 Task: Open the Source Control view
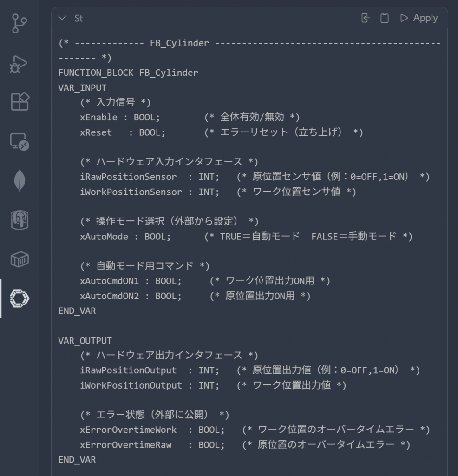click(x=20, y=24)
